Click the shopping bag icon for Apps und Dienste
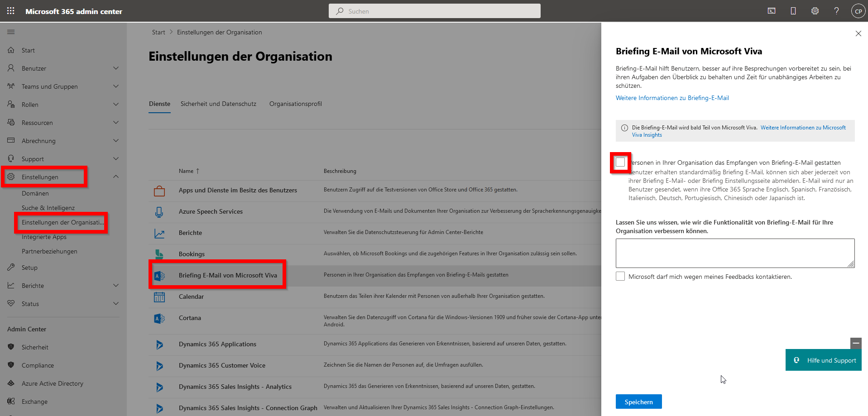Screen dimensions: 868x416 (159, 191)
